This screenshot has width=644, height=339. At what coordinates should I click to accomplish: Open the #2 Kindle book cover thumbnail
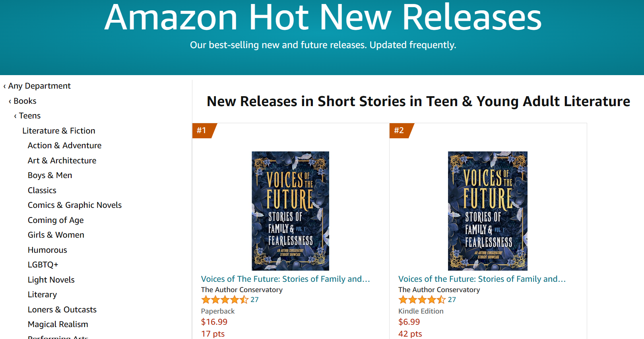pyautogui.click(x=487, y=211)
